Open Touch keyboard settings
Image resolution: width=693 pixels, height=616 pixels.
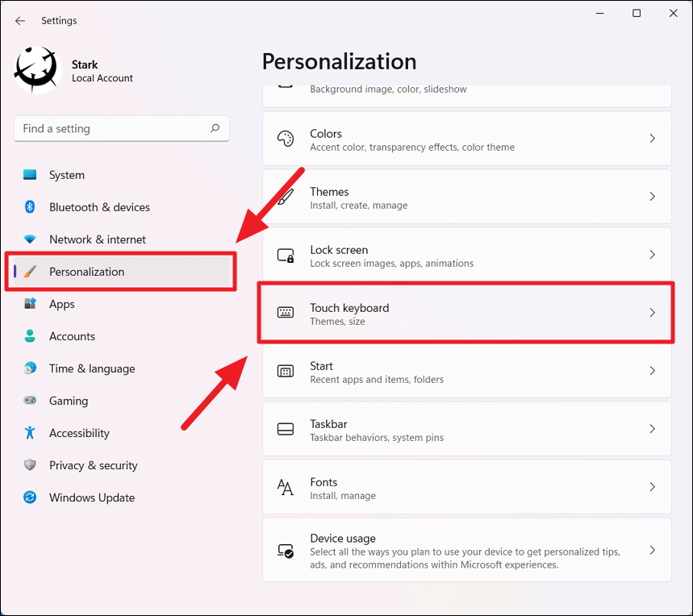(467, 313)
